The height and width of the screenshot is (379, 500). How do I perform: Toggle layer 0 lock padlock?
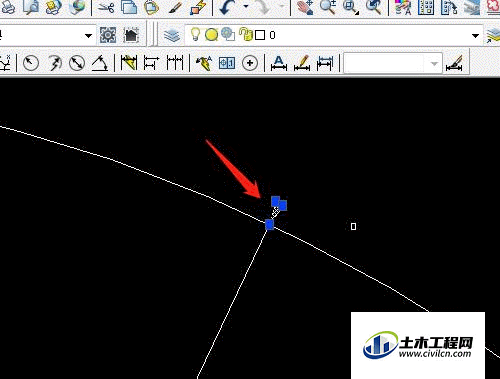[x=246, y=35]
